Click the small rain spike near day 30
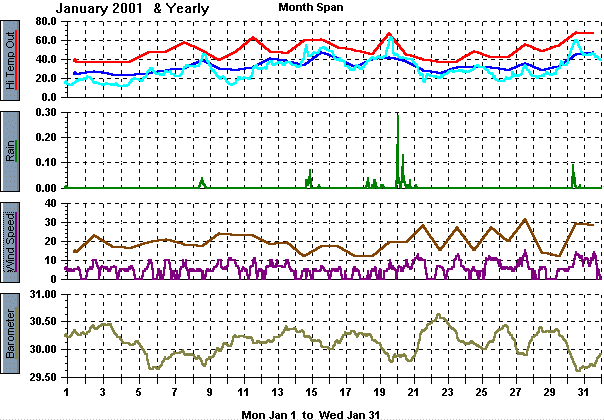Viewport: 604px width, 420px height. point(573,166)
